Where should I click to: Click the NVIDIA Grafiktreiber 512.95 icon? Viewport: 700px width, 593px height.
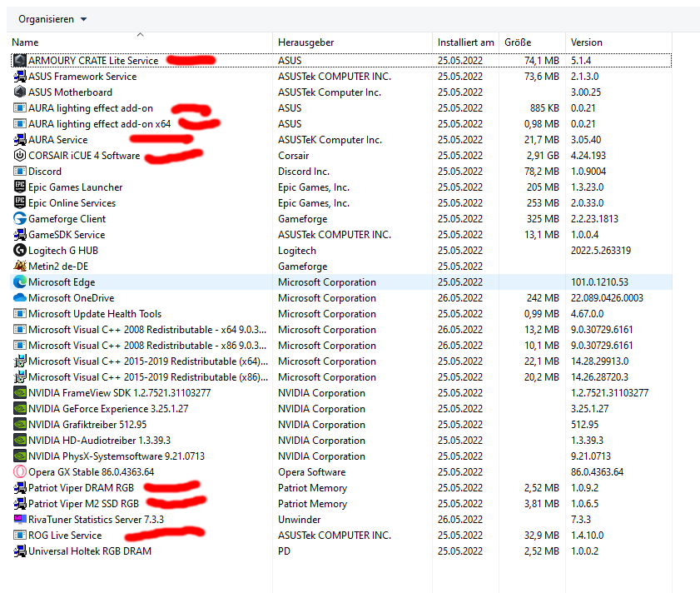[x=20, y=425]
